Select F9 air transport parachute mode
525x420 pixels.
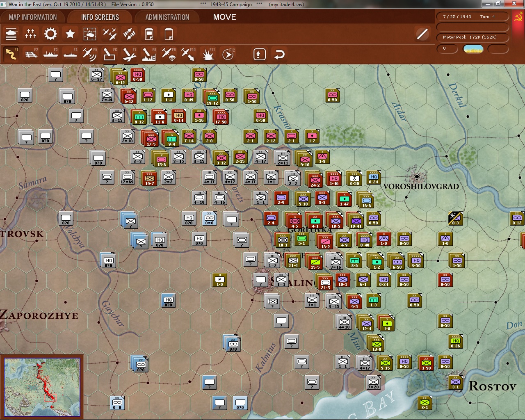169,54
